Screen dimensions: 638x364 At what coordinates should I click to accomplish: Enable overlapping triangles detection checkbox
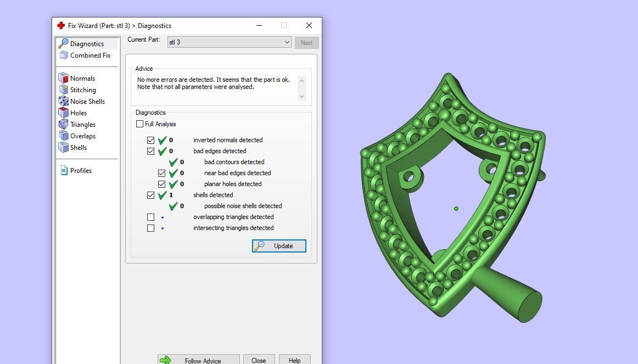click(150, 217)
